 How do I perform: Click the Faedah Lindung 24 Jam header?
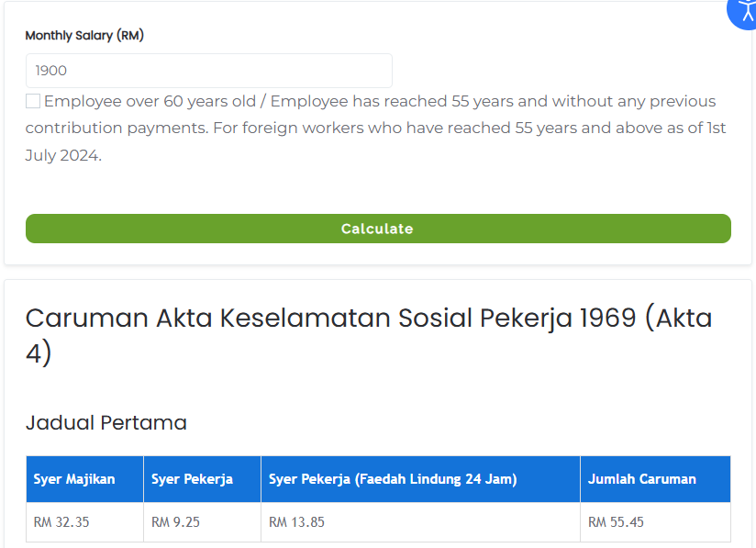(x=420, y=479)
